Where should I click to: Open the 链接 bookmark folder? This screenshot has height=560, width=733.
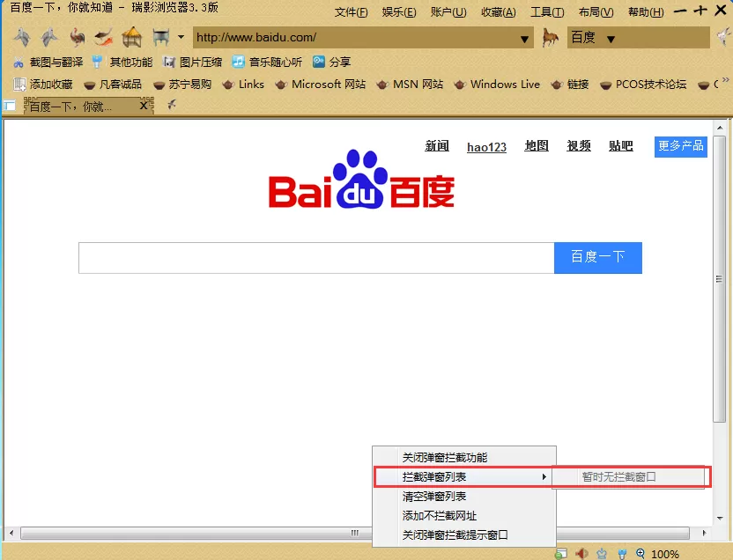(x=570, y=84)
